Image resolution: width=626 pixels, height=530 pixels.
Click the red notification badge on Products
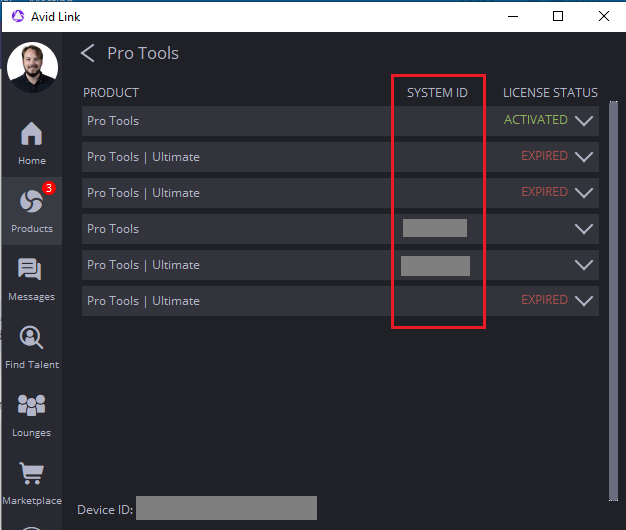(49, 188)
